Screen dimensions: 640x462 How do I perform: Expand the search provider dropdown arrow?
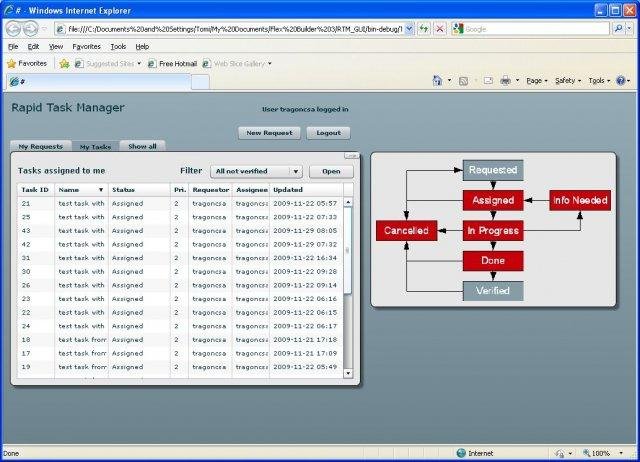coord(629,29)
